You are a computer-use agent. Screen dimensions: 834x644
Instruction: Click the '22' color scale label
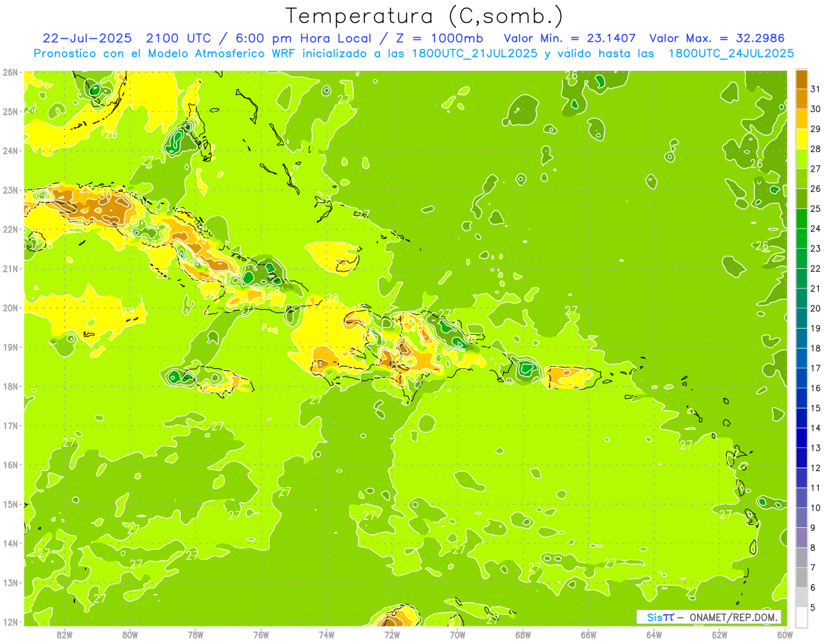(816, 268)
